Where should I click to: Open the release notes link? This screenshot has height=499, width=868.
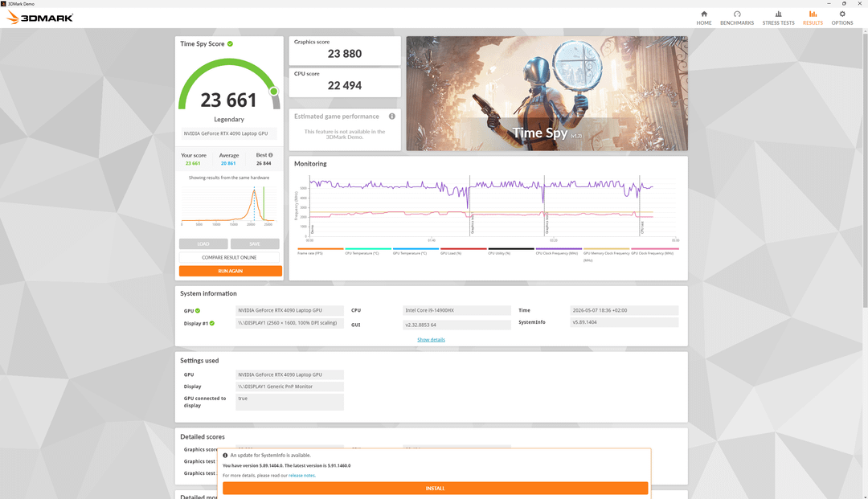[x=301, y=475]
